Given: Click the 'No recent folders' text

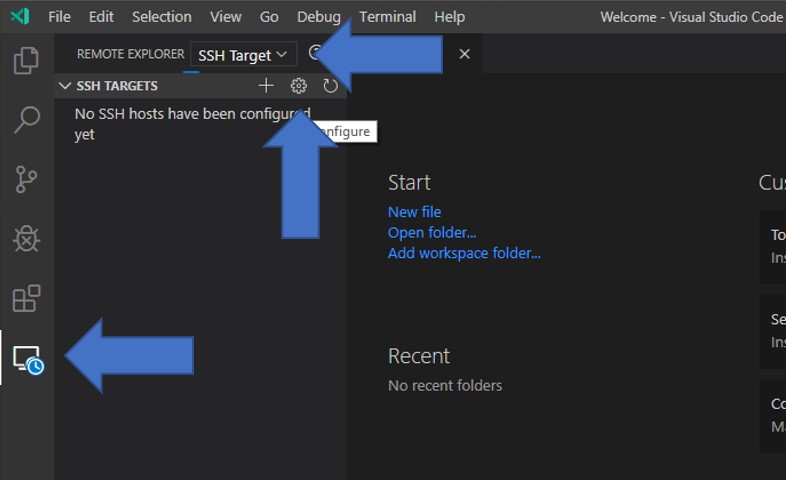Looking at the screenshot, I should (x=445, y=385).
